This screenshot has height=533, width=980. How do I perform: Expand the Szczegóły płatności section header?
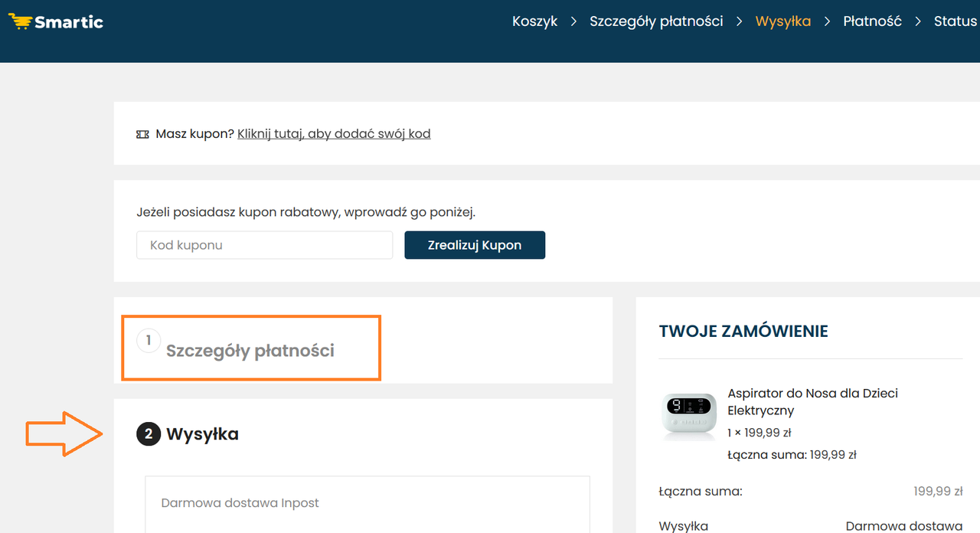point(250,351)
